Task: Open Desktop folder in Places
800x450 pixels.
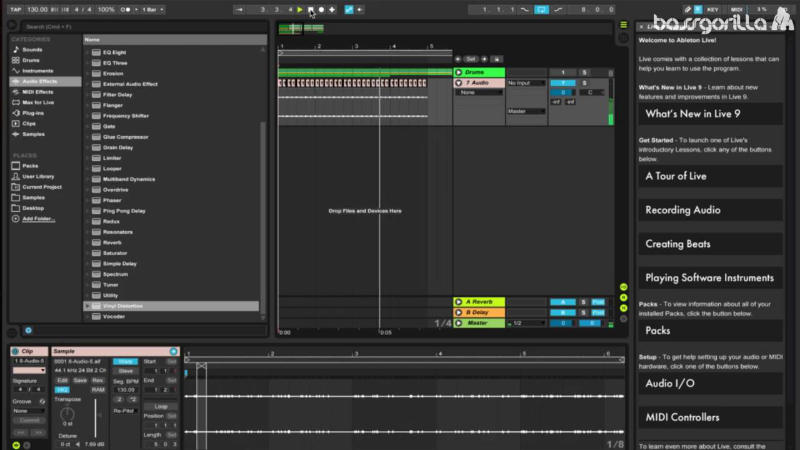Action: tap(33, 208)
